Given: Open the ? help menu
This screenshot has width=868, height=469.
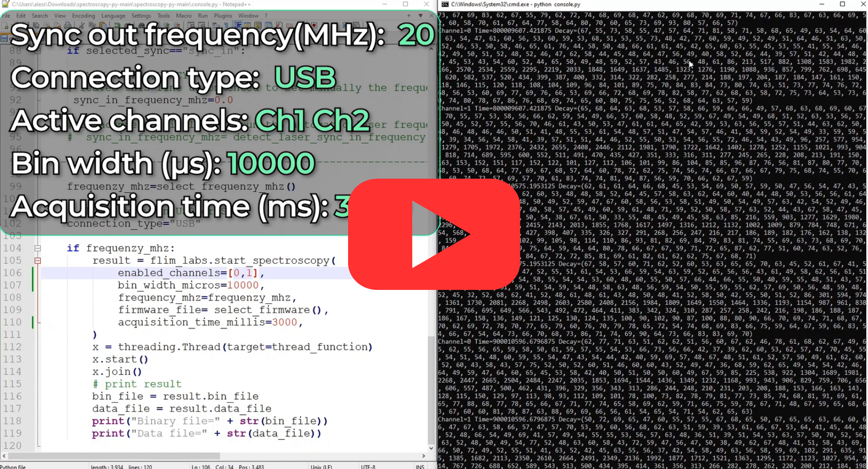Looking at the screenshot, I should click(x=266, y=15).
